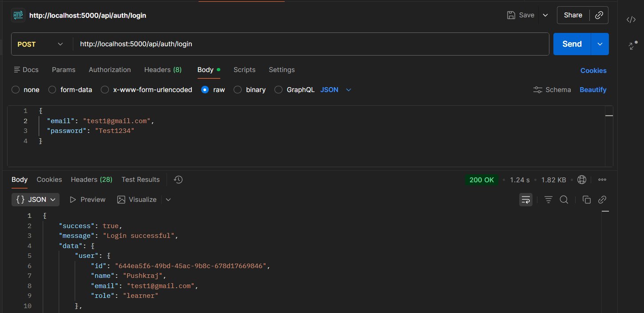
Task: Click the network globe icon in response bar
Action: (x=581, y=180)
